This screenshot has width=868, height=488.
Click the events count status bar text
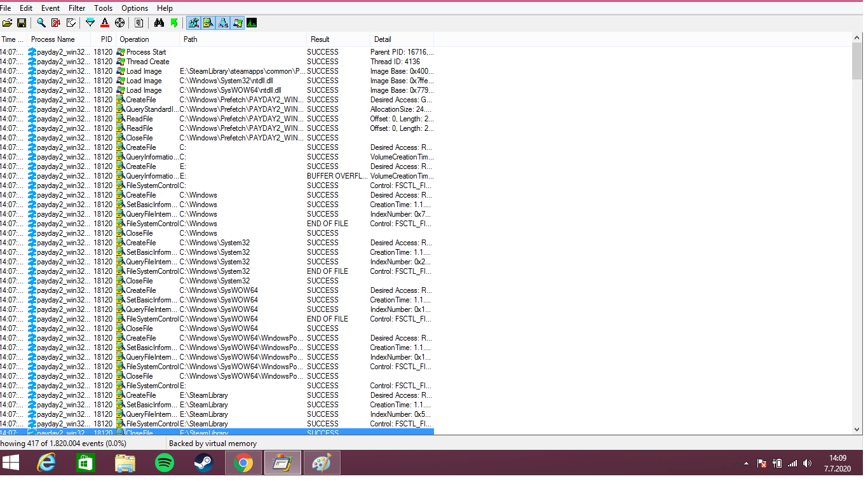[x=63, y=444]
